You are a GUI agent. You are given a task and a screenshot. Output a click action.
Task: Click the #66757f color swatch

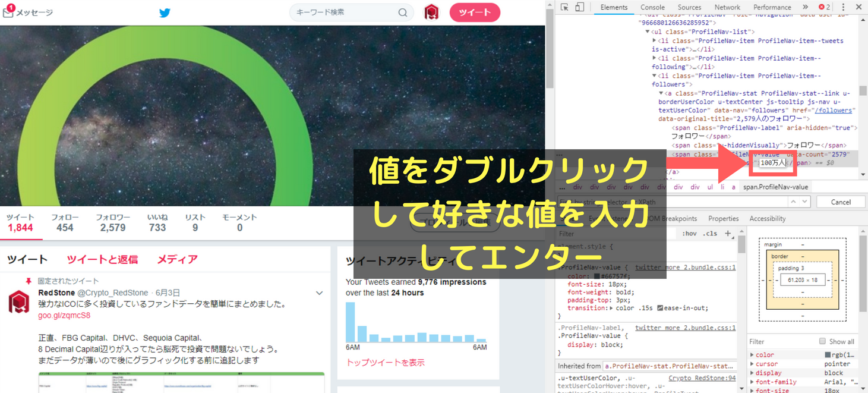click(x=597, y=276)
